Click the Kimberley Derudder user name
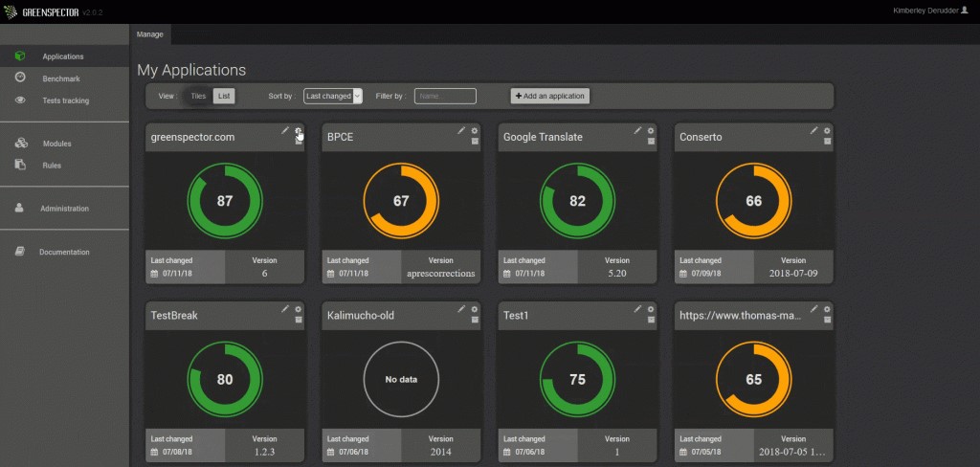Viewport: 980px width, 467px height. [x=926, y=11]
